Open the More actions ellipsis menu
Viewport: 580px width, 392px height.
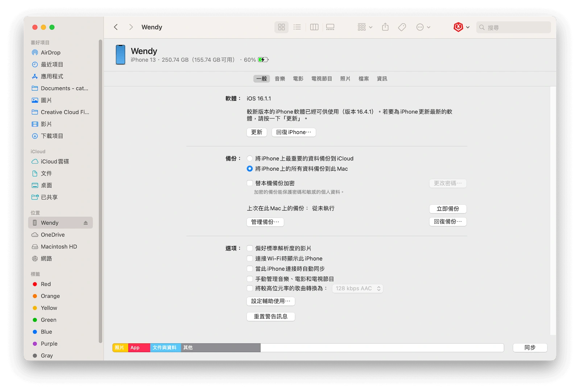click(423, 27)
